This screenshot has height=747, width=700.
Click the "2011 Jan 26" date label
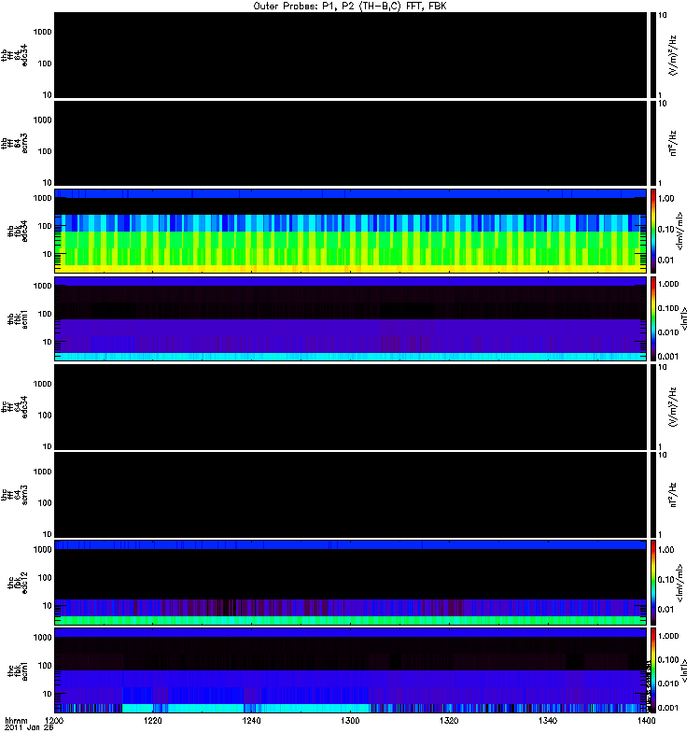[x=29, y=727]
